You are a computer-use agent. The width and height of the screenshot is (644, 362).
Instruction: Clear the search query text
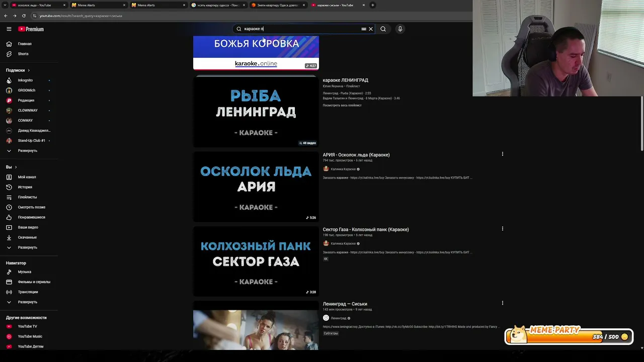371,29
